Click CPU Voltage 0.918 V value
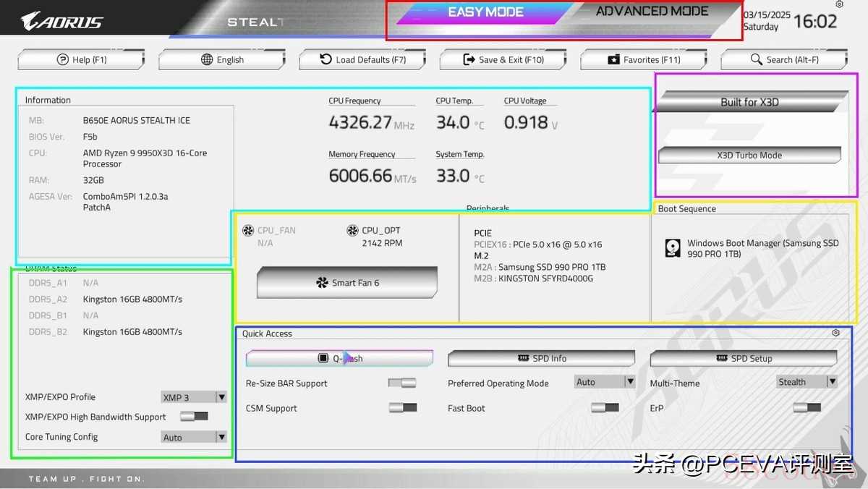This screenshot has height=489, width=868. pyautogui.click(x=531, y=123)
